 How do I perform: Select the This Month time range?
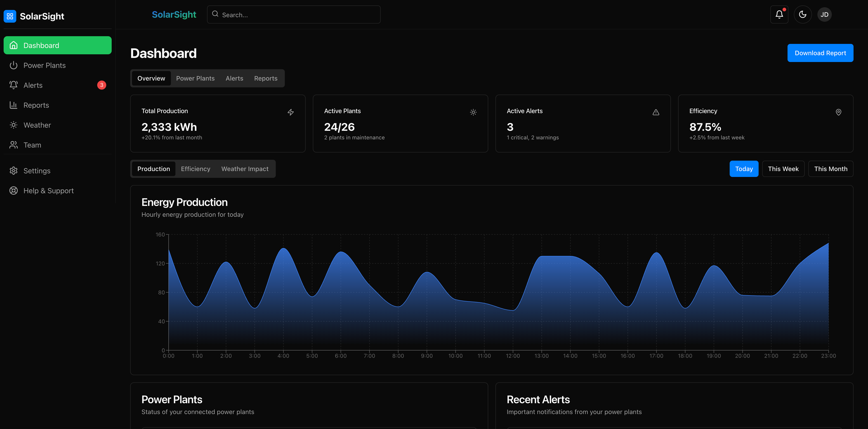pyautogui.click(x=830, y=169)
